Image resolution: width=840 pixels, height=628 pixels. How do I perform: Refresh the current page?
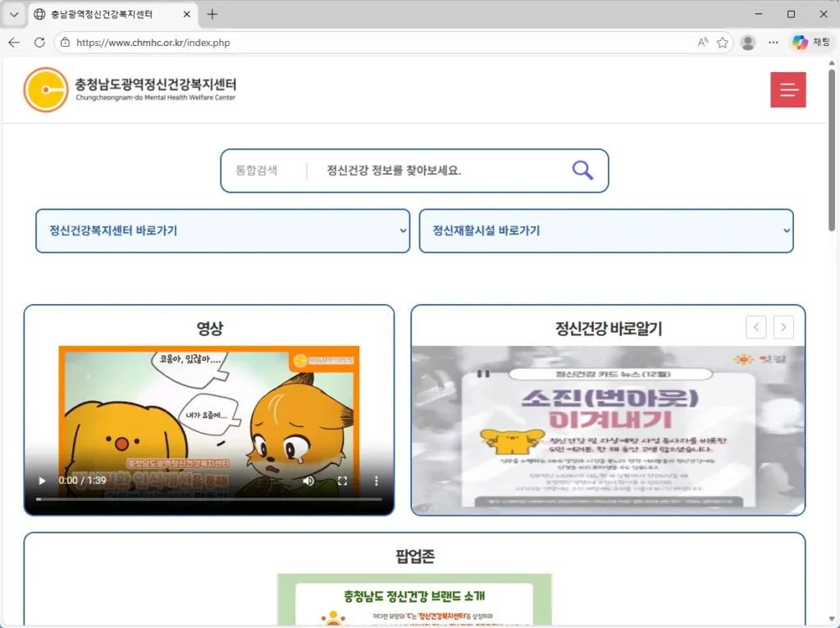point(39,43)
